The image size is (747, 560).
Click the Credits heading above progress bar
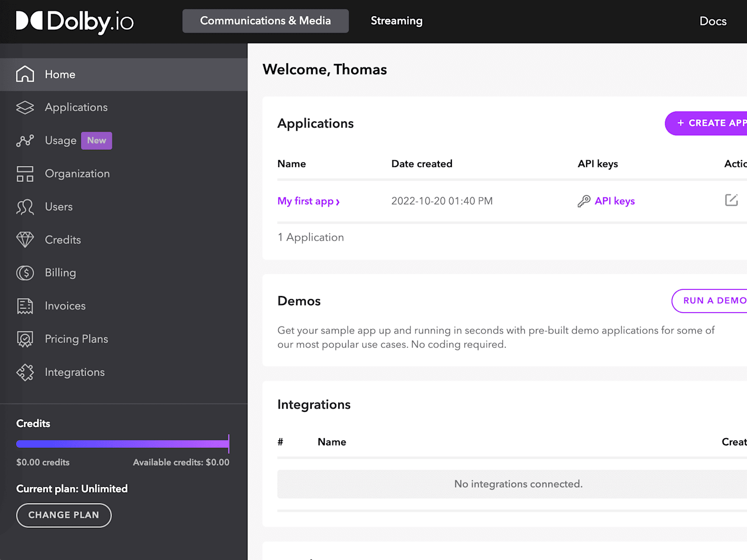(x=33, y=424)
